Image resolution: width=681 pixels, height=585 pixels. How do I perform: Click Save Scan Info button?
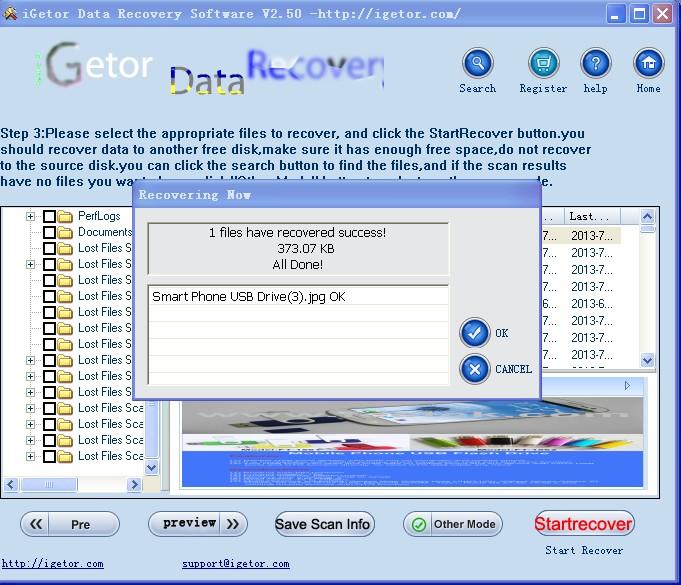click(324, 524)
